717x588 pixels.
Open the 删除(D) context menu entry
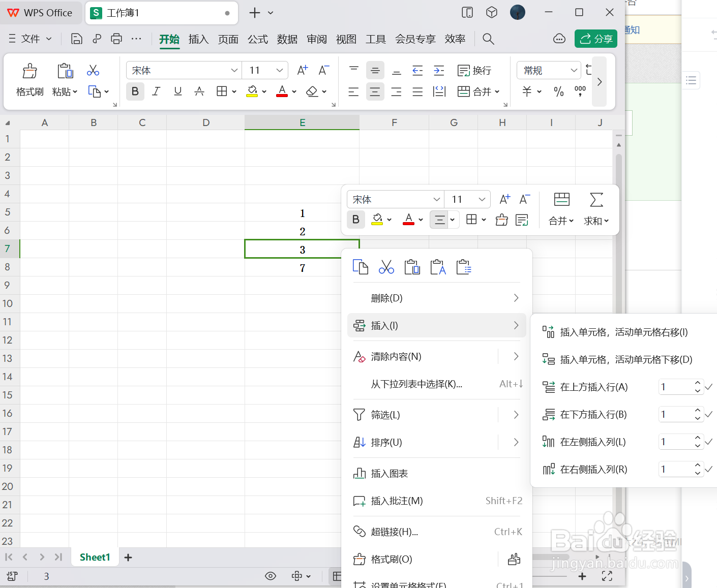point(437,298)
